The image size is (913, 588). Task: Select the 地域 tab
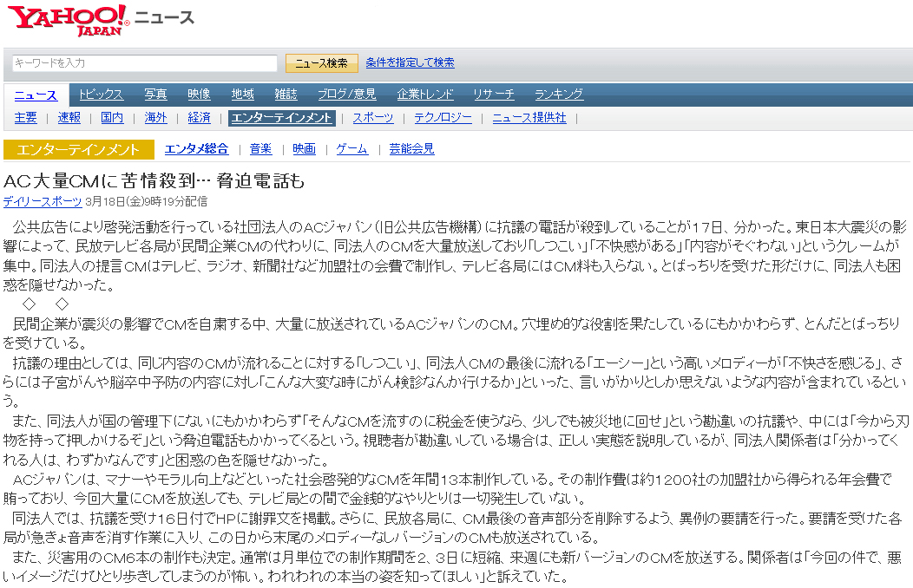click(x=242, y=95)
